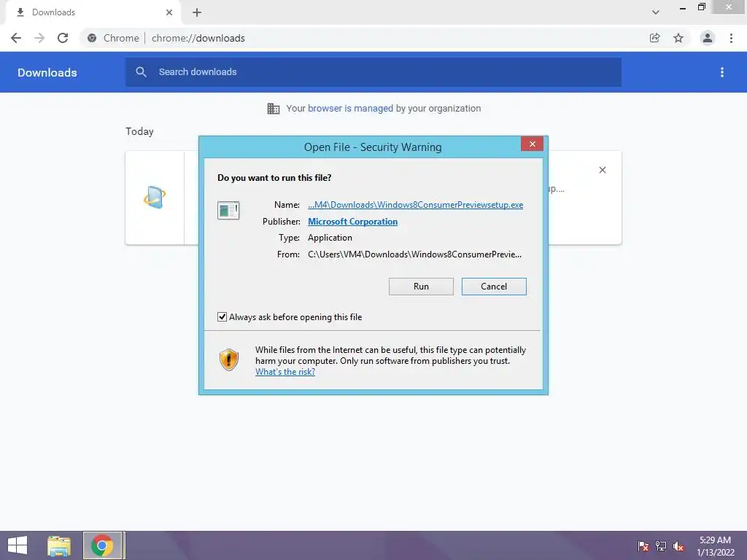Open the Chrome three-dot browser menu
This screenshot has height=560, width=747.
pyautogui.click(x=731, y=38)
